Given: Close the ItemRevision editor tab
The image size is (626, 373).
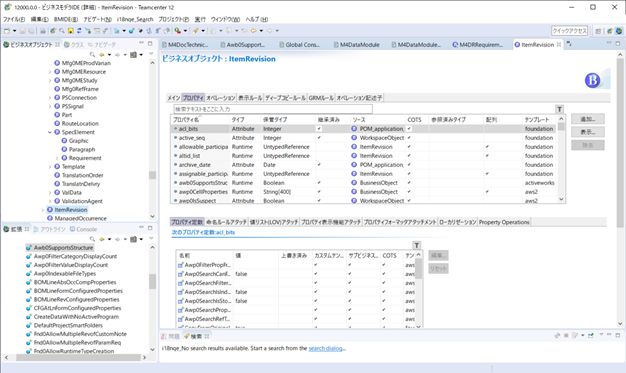Looking at the screenshot, I should point(559,45).
